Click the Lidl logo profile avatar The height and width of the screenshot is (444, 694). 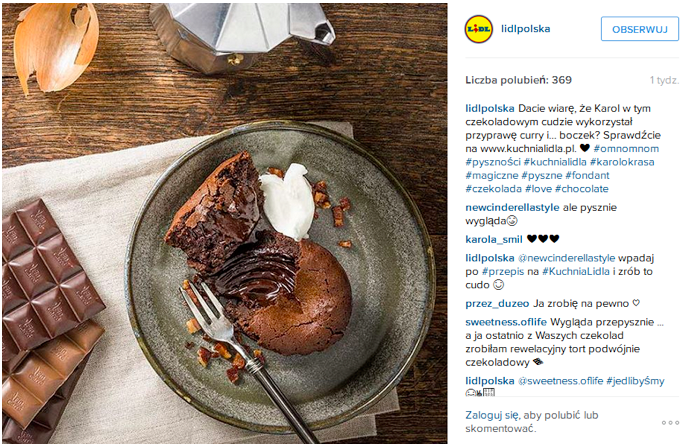[x=478, y=29]
